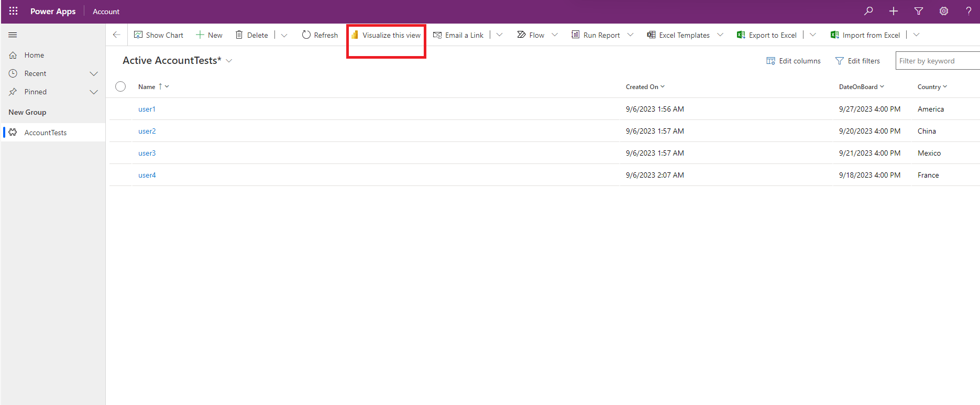Expand the chevron next to Delete
This screenshot has width=980, height=405.
(x=284, y=35)
